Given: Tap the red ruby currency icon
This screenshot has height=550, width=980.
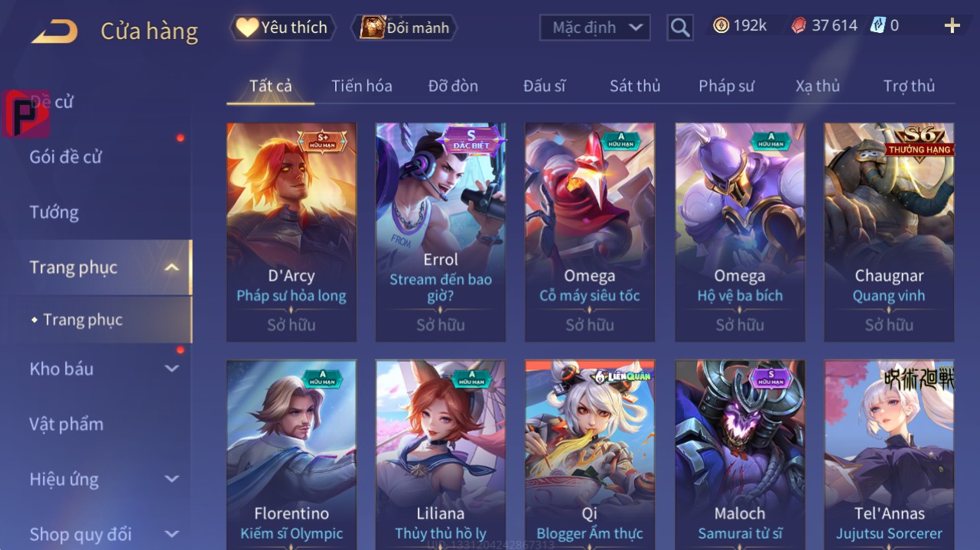Looking at the screenshot, I should (x=798, y=26).
